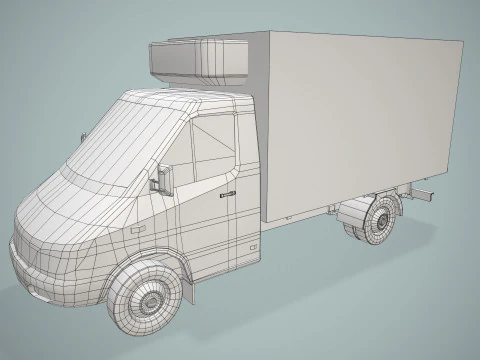Pick the windshield mesh of the cab
This screenshot has width=480, height=360.
click(x=125, y=144)
